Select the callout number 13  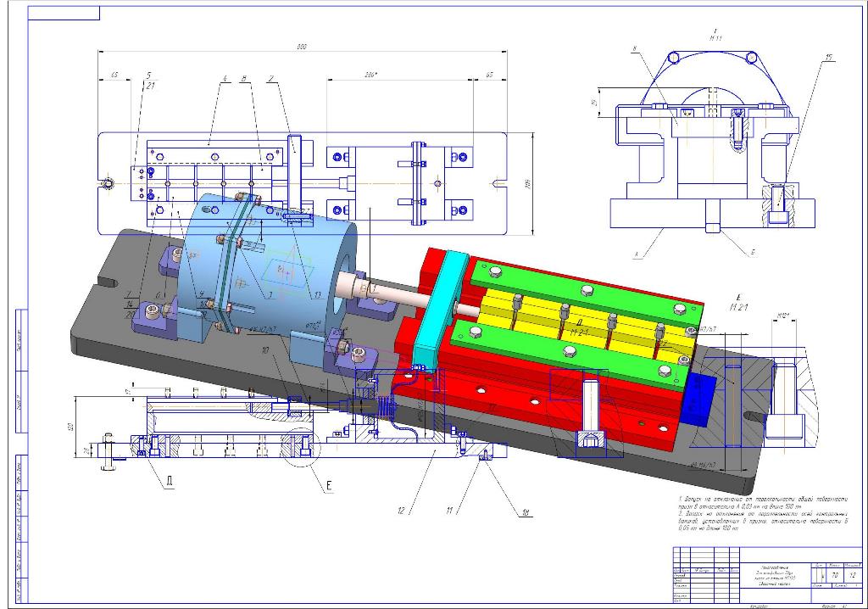coord(317,295)
